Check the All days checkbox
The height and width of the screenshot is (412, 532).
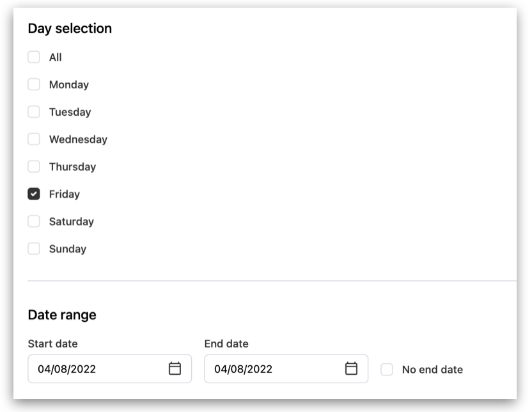coord(34,57)
